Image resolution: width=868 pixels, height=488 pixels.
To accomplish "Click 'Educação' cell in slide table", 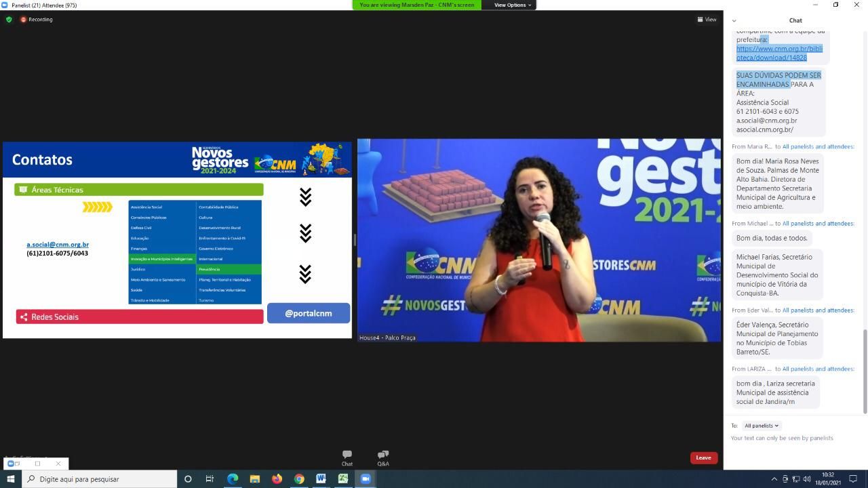I will tap(162, 238).
